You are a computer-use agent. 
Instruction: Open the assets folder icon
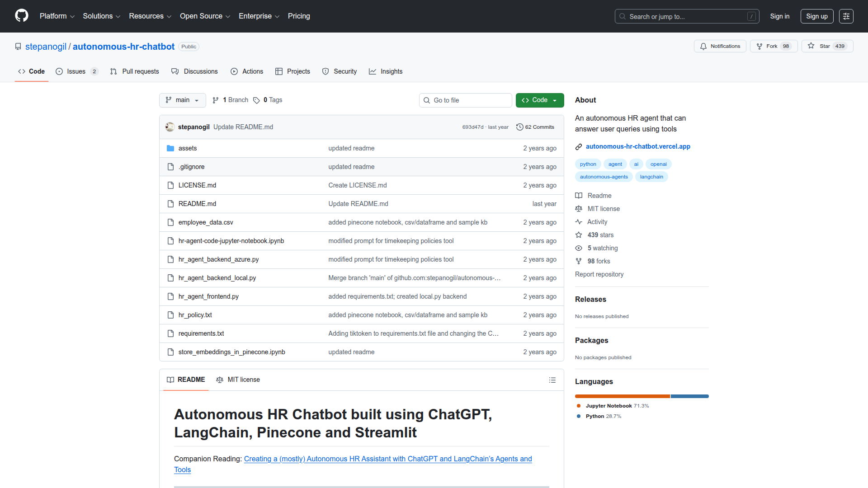tap(170, 148)
